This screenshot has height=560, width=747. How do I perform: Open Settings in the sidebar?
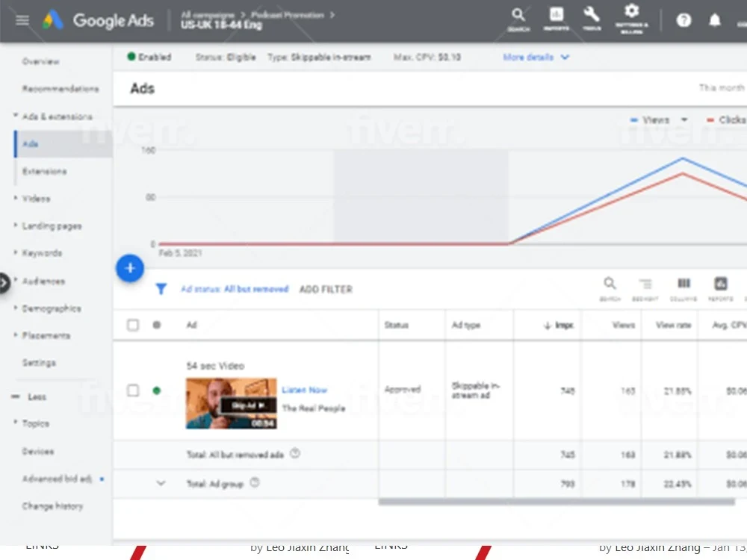(x=39, y=363)
